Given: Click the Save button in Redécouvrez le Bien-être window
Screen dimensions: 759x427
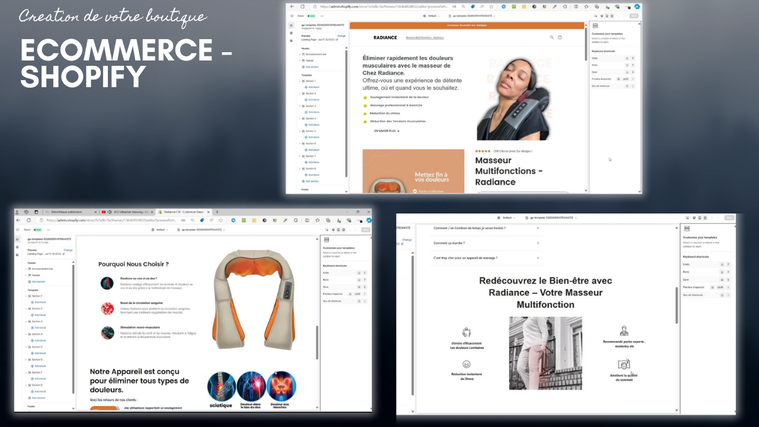Looking at the screenshot, I should 729,218.
